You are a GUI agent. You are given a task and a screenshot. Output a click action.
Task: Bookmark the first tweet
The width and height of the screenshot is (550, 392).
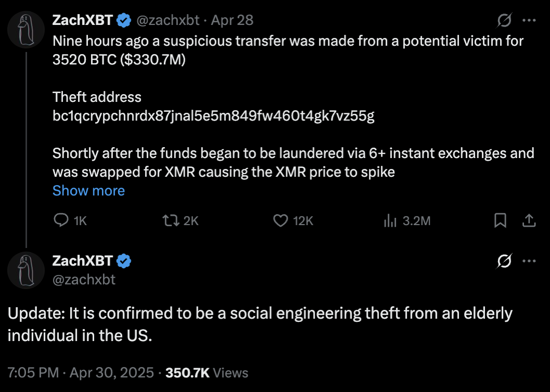500,221
